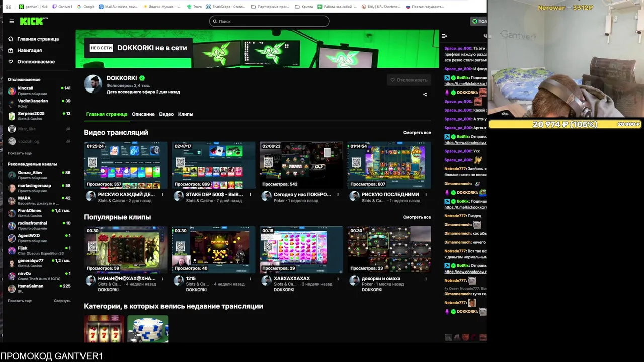Open the Mail.Ru bookmark
The height and width of the screenshot is (362, 644).
[x=118, y=7]
